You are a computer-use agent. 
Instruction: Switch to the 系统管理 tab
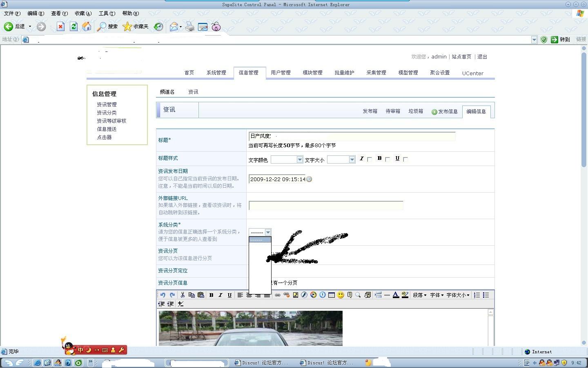point(216,73)
